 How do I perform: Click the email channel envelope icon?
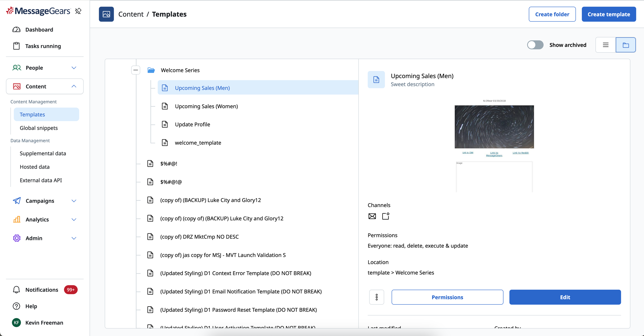tap(372, 216)
